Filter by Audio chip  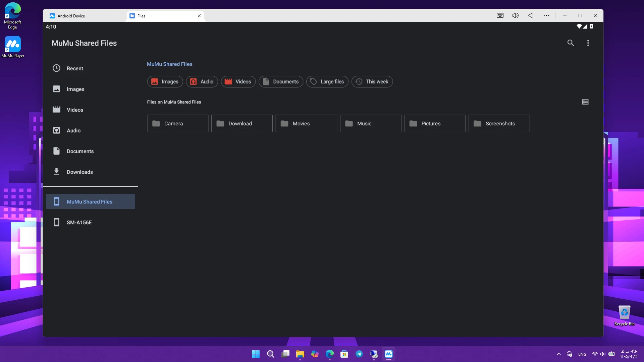(202, 81)
